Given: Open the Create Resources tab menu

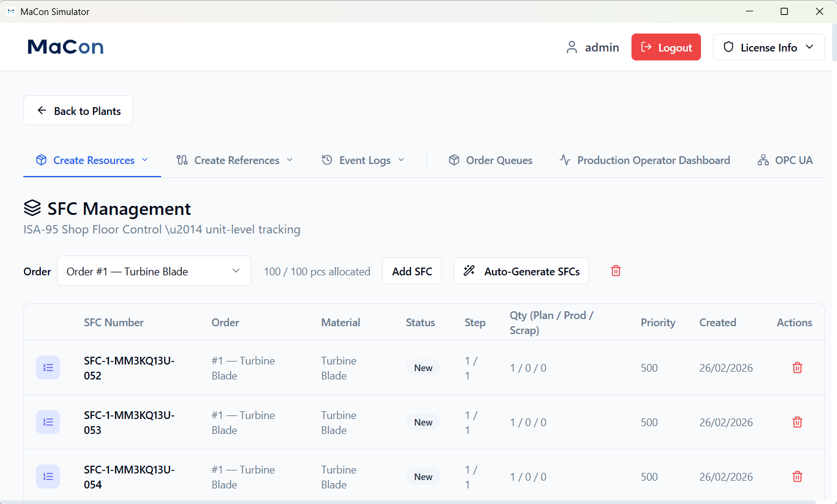Looking at the screenshot, I should pos(92,160).
